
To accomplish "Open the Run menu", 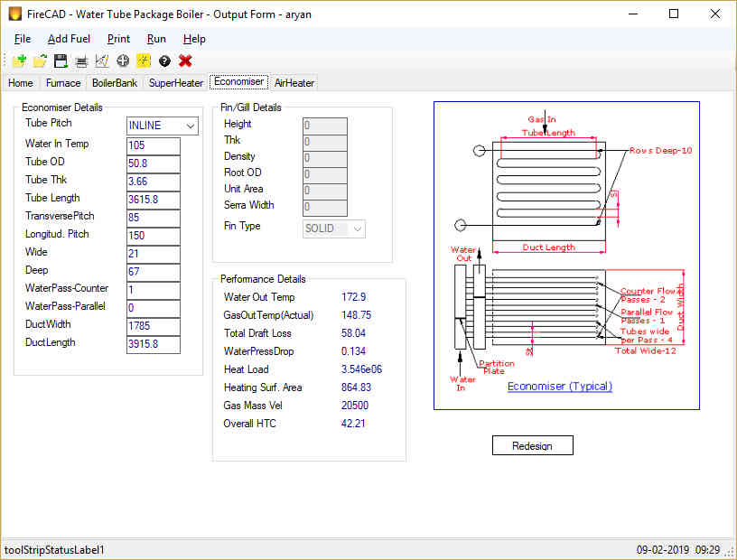I will [x=156, y=39].
